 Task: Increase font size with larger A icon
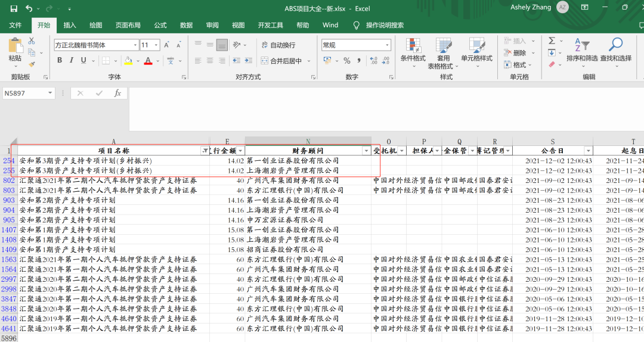pos(166,45)
